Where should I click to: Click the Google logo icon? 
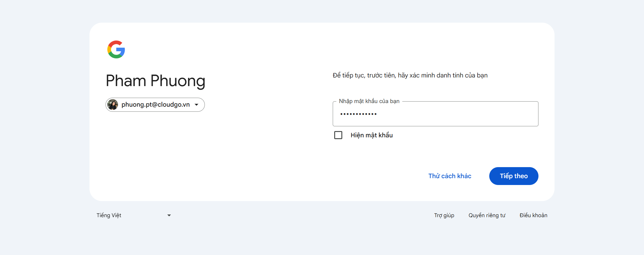[x=116, y=49]
